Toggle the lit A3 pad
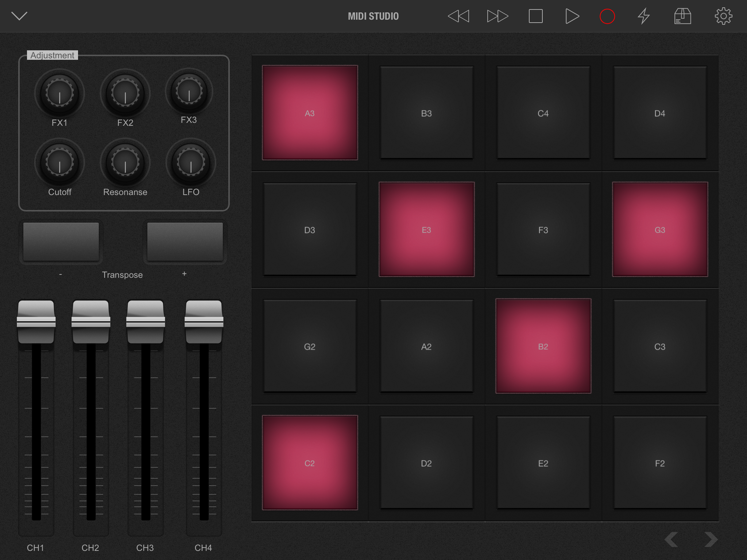This screenshot has width=747, height=560. [310, 113]
